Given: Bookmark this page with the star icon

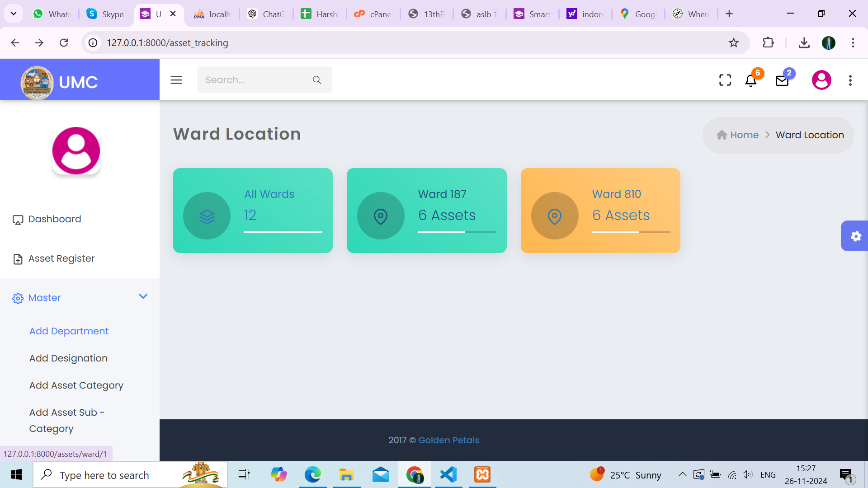Looking at the screenshot, I should [734, 42].
